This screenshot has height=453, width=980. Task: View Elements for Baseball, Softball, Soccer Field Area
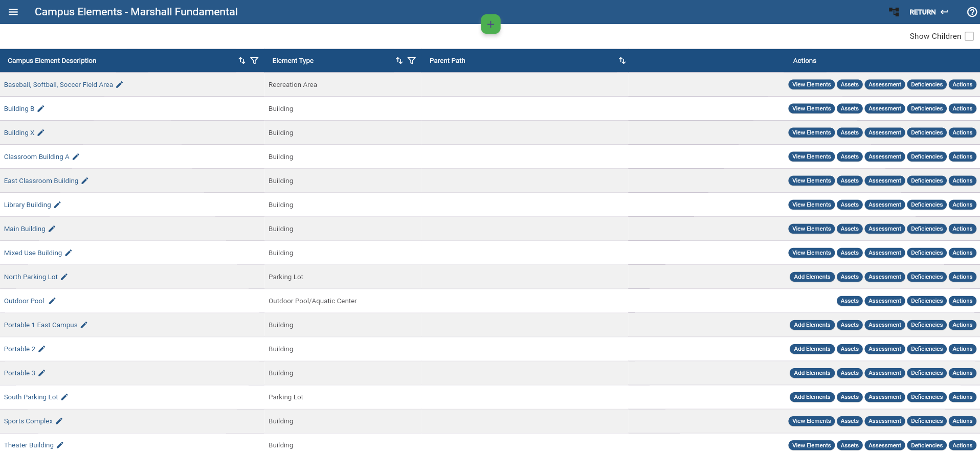coord(811,84)
